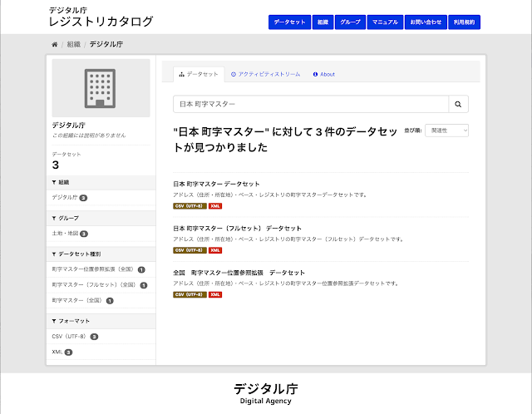Filter by 町字マスター（フルセット）（全国） facet

click(100, 285)
